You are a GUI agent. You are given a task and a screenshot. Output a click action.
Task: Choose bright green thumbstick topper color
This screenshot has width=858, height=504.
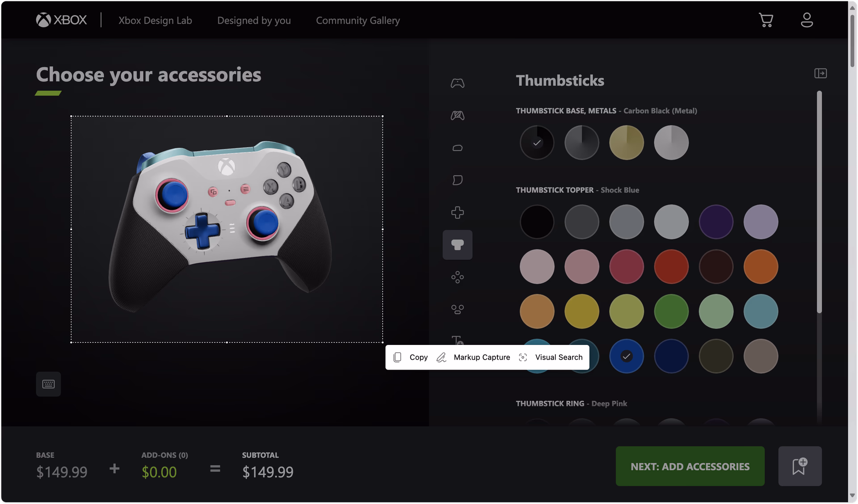click(671, 311)
